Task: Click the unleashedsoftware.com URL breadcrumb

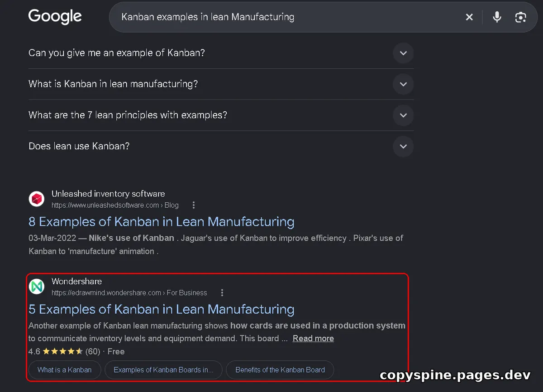Action: pos(115,205)
